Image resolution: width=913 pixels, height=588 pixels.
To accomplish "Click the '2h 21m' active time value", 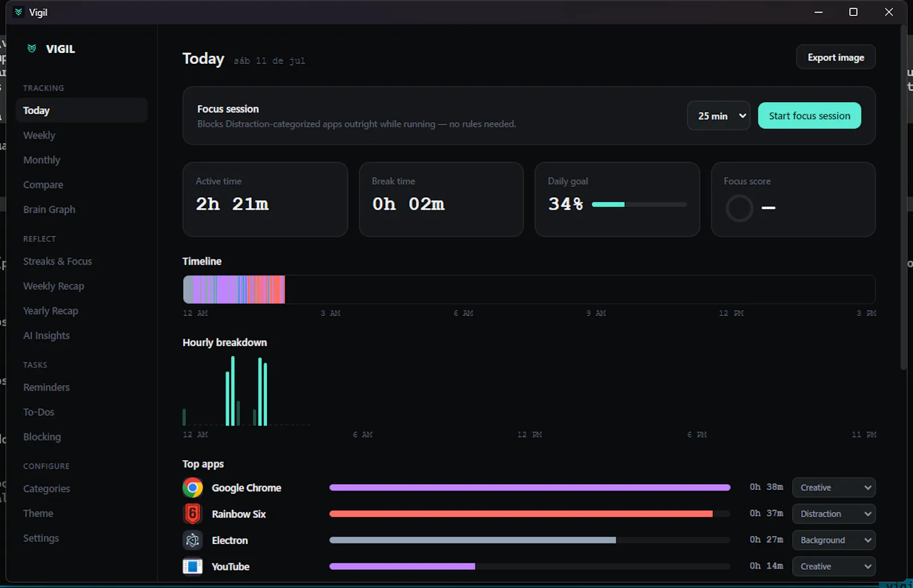I will click(232, 204).
